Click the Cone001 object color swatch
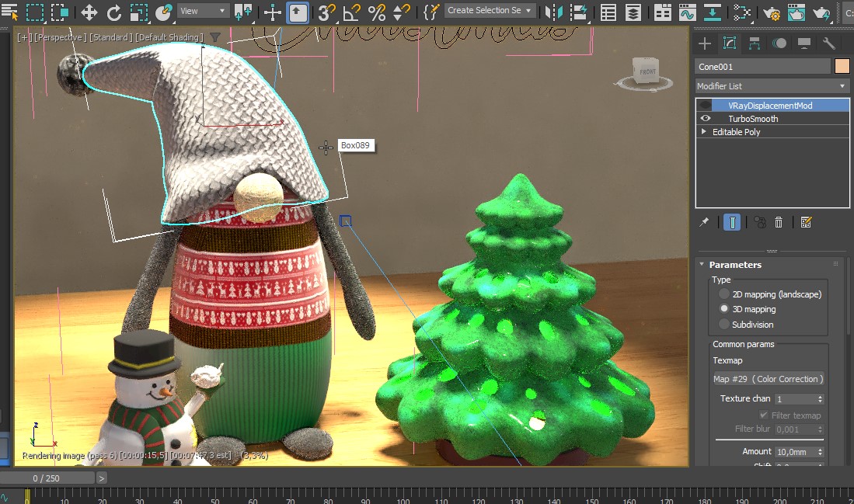 (842, 67)
